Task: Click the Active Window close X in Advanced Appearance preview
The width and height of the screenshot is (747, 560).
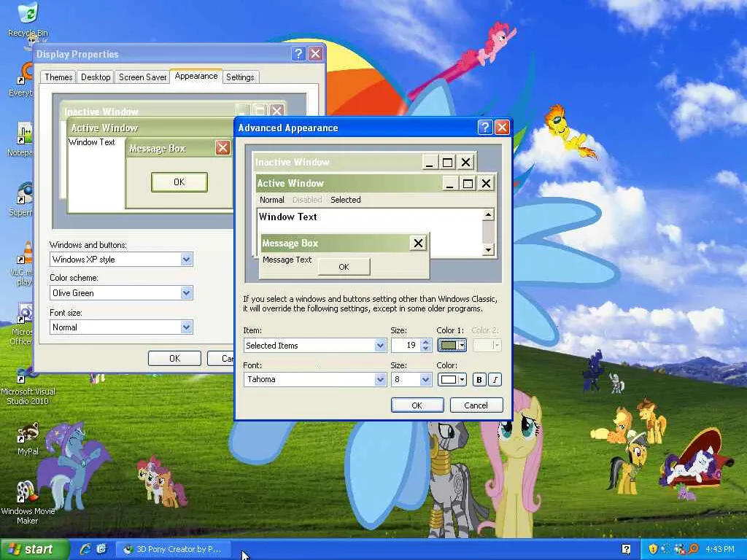Action: point(486,183)
